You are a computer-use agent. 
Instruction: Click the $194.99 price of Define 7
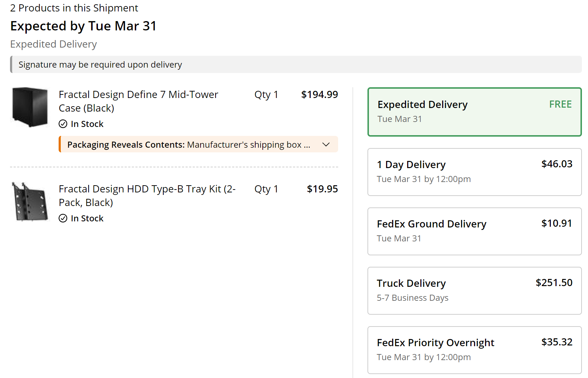[320, 95]
